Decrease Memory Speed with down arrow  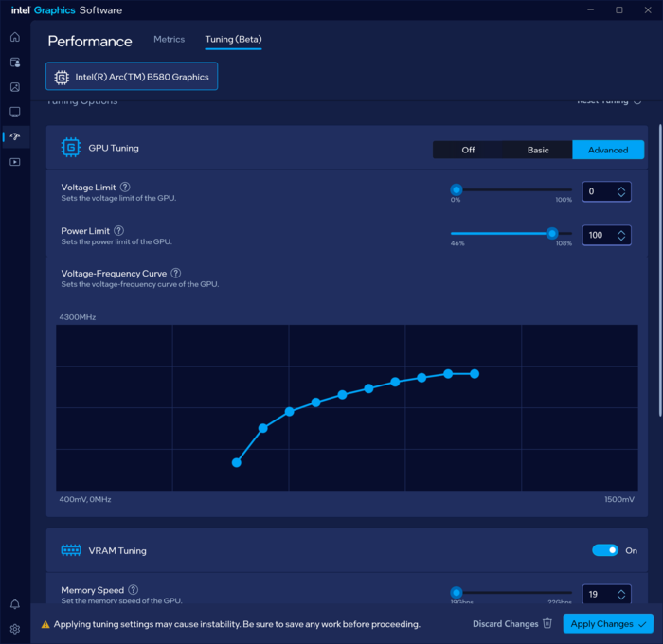click(x=621, y=598)
